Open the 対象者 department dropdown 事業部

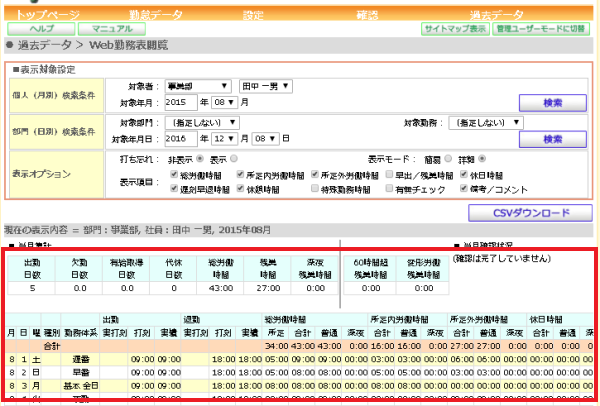point(198,86)
